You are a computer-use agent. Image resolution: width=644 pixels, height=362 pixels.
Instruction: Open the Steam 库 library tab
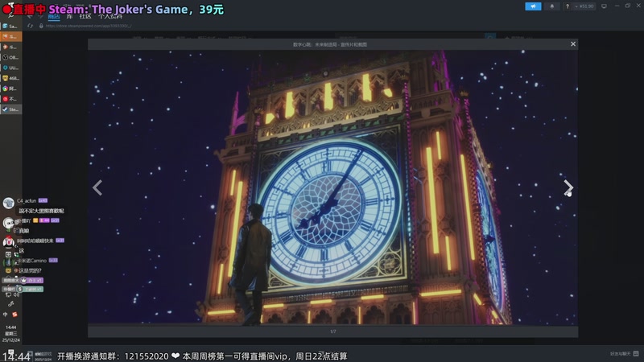coord(69,16)
